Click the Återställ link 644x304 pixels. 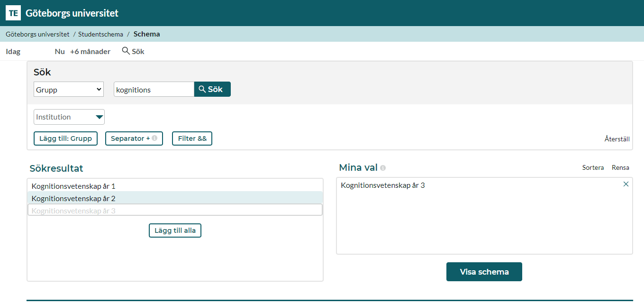[x=617, y=139]
